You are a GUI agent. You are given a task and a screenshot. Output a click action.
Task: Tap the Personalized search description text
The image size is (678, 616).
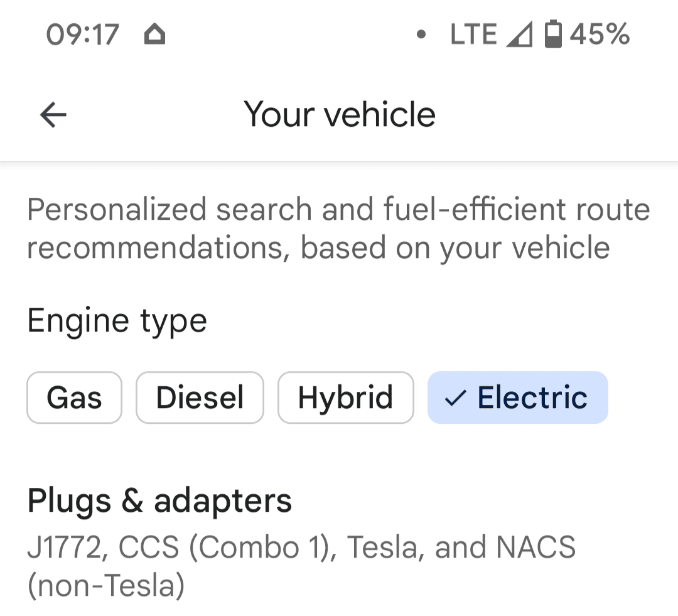(338, 209)
